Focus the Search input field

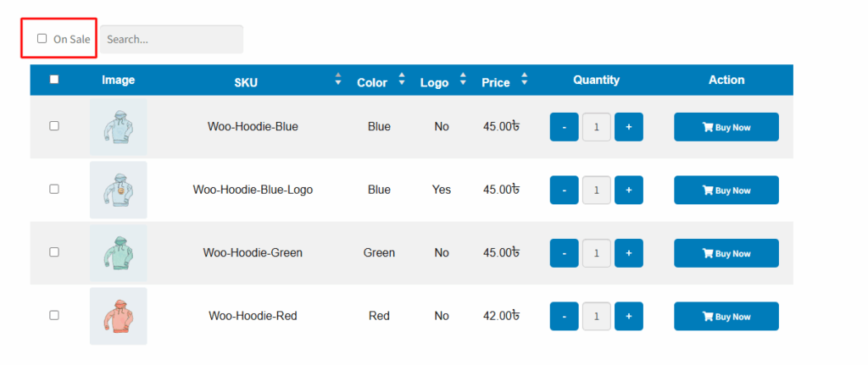click(x=171, y=39)
